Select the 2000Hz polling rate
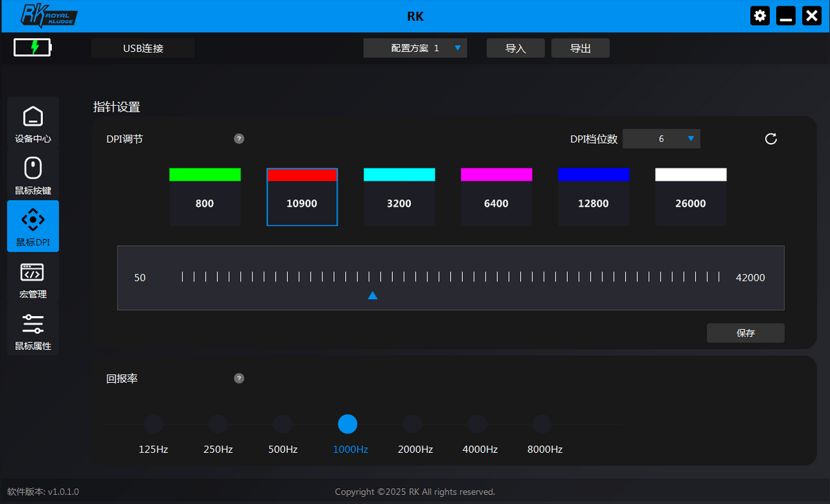This screenshot has width=830, height=504. pos(412,424)
